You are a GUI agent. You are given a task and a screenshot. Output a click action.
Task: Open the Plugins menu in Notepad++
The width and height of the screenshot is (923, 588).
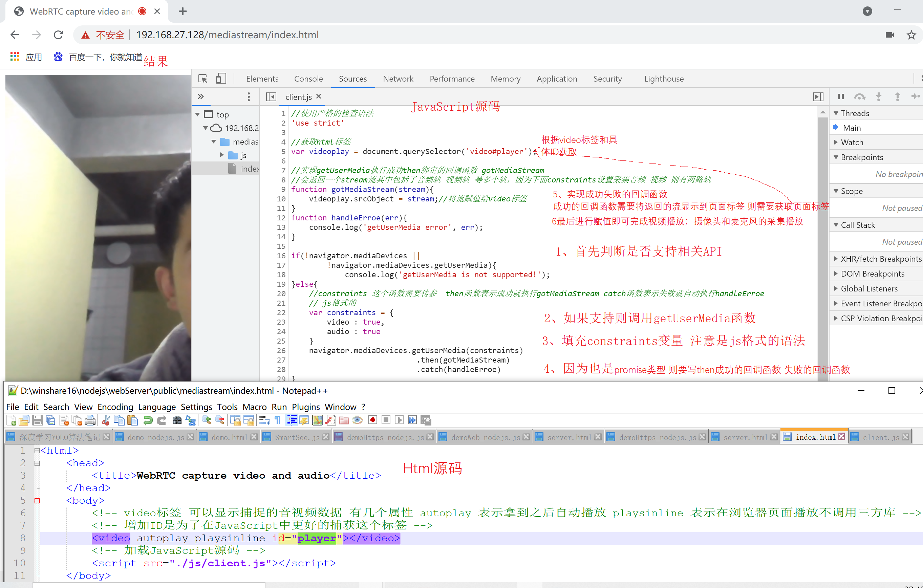(305, 407)
